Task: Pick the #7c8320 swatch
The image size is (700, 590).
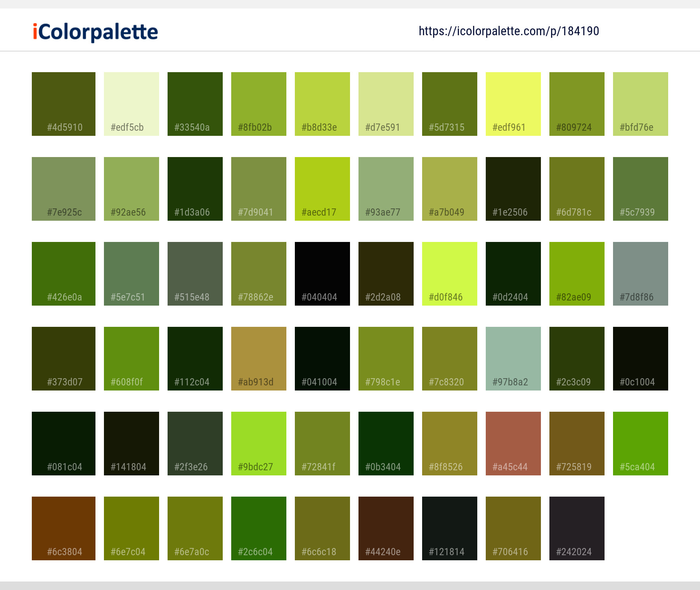Action: [x=450, y=359]
